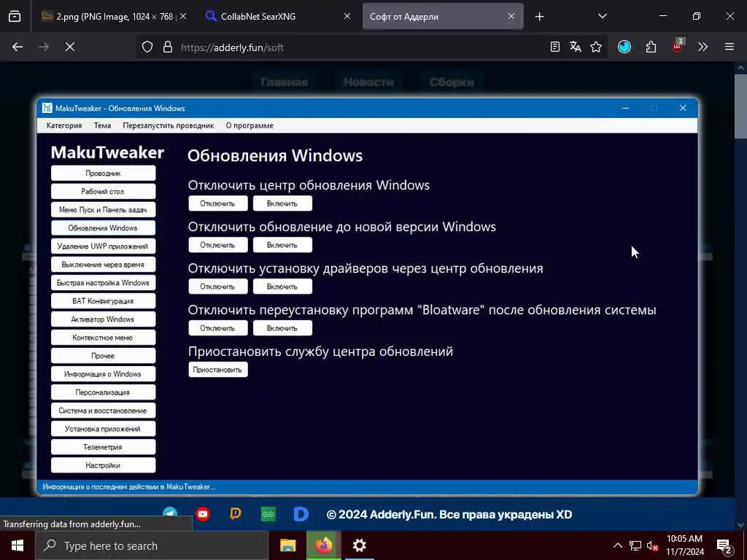Open the notification center icon
Viewport: 747px width, 560px height.
[x=724, y=545]
